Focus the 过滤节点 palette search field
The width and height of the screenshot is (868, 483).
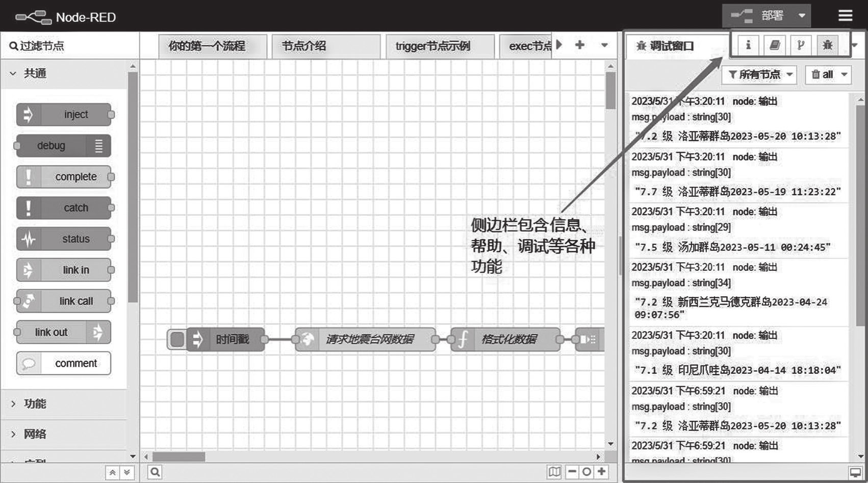(x=70, y=46)
